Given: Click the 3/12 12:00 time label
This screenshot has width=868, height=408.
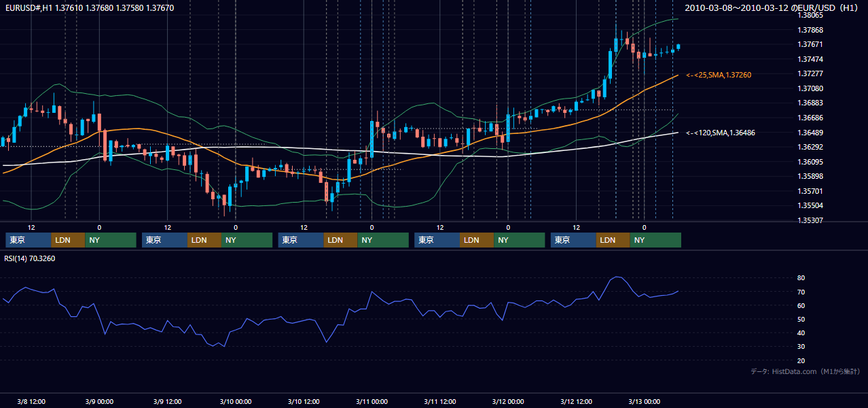Looking at the screenshot, I should 577,401.
